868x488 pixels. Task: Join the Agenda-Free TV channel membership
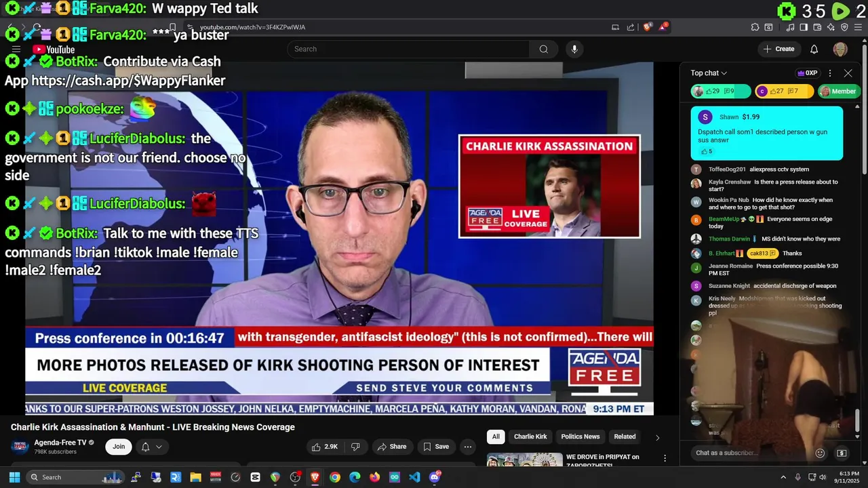(119, 447)
